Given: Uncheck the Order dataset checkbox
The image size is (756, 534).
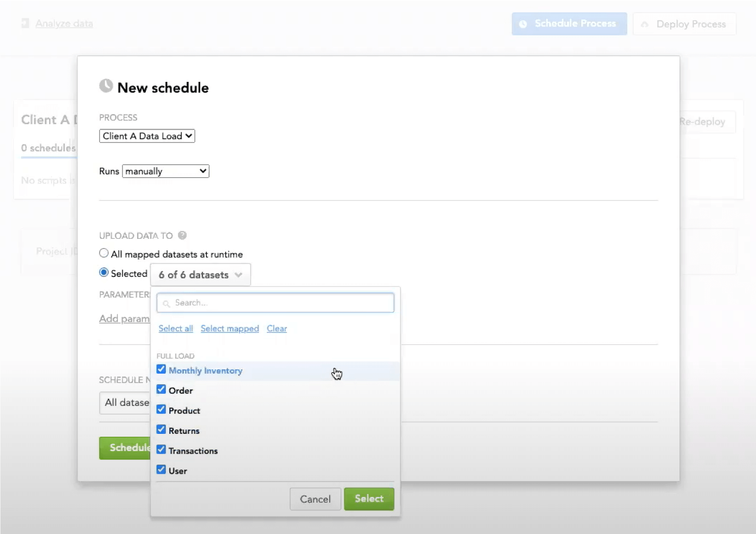Looking at the screenshot, I should tap(161, 390).
